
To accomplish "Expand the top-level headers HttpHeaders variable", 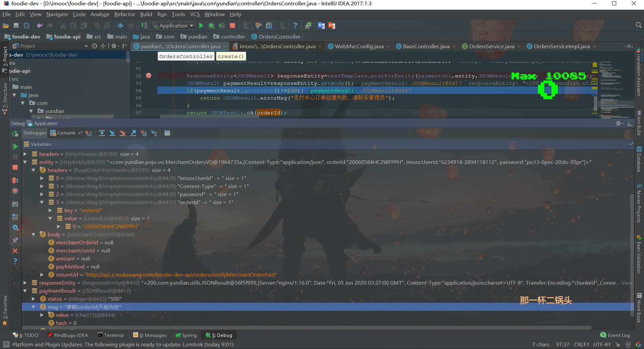I will tap(25, 154).
